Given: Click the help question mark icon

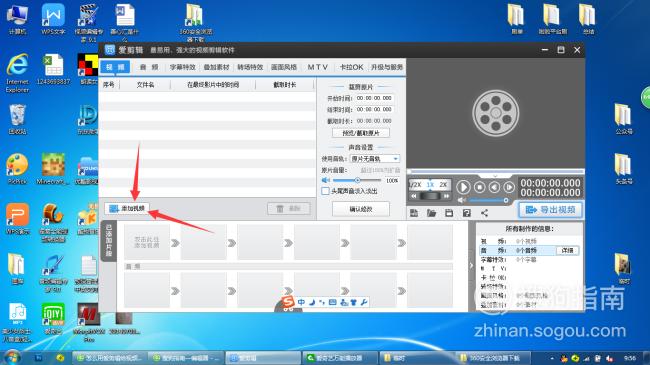Looking at the screenshot, I should (x=467, y=213).
